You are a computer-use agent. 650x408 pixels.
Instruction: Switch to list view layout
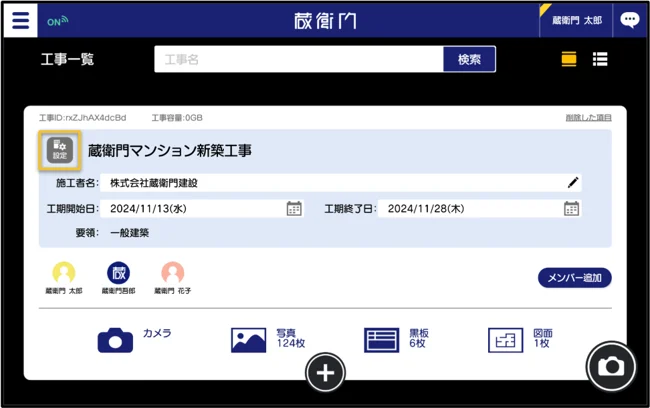coord(600,60)
